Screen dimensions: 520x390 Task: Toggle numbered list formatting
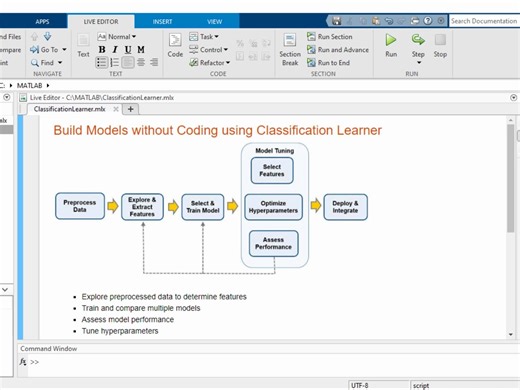[x=114, y=62]
